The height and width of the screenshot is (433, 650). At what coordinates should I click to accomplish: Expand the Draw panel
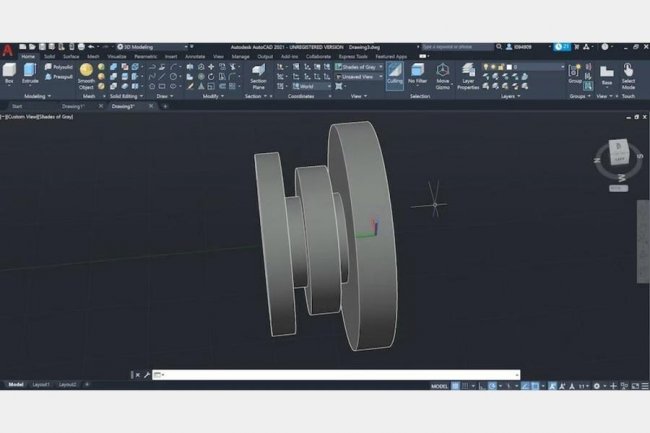pyautogui.click(x=165, y=96)
